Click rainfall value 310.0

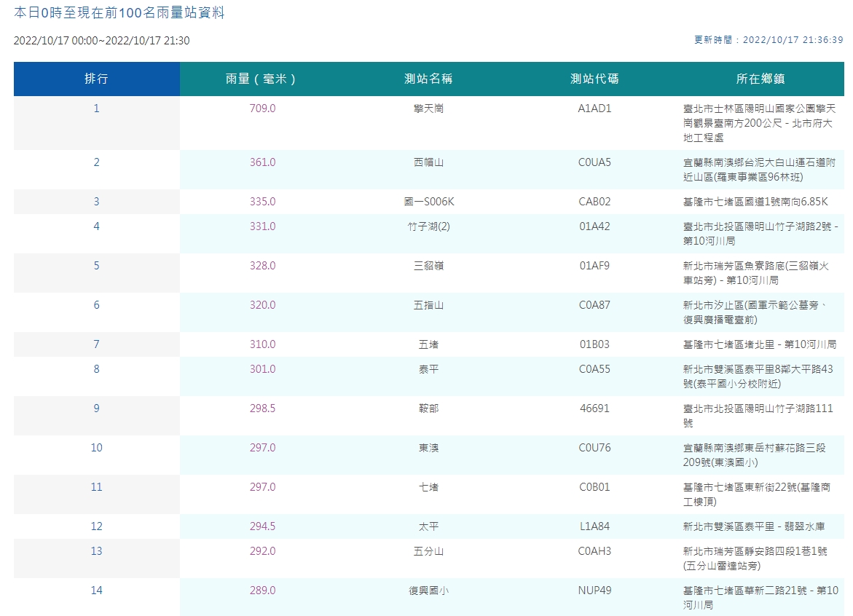pyautogui.click(x=263, y=344)
